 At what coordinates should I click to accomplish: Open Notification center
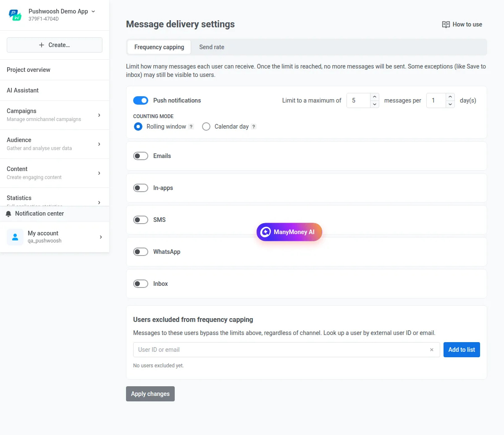[x=55, y=214]
